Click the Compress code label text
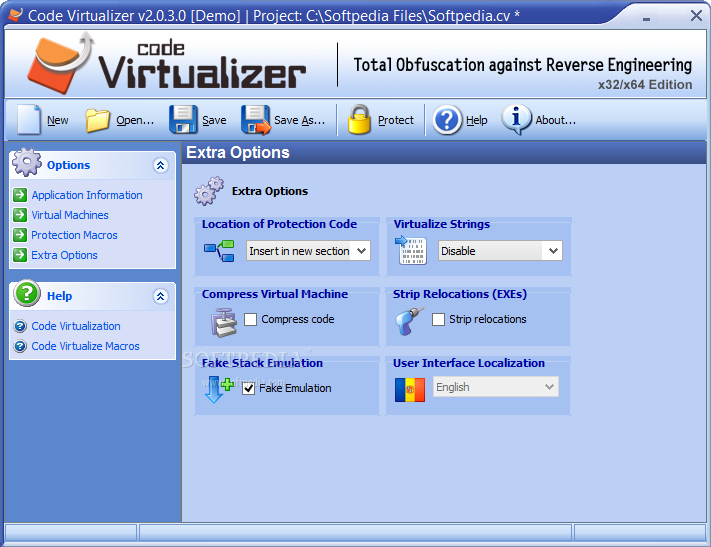This screenshot has height=547, width=711. coord(297,319)
